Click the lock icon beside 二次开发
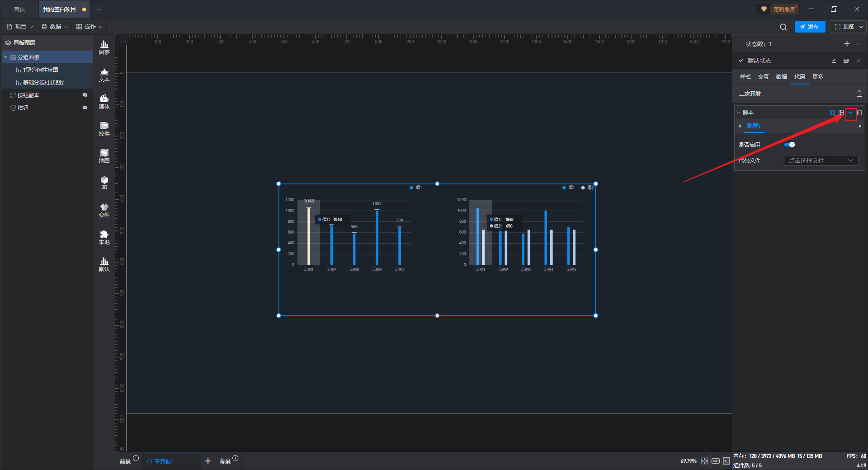 tap(859, 94)
